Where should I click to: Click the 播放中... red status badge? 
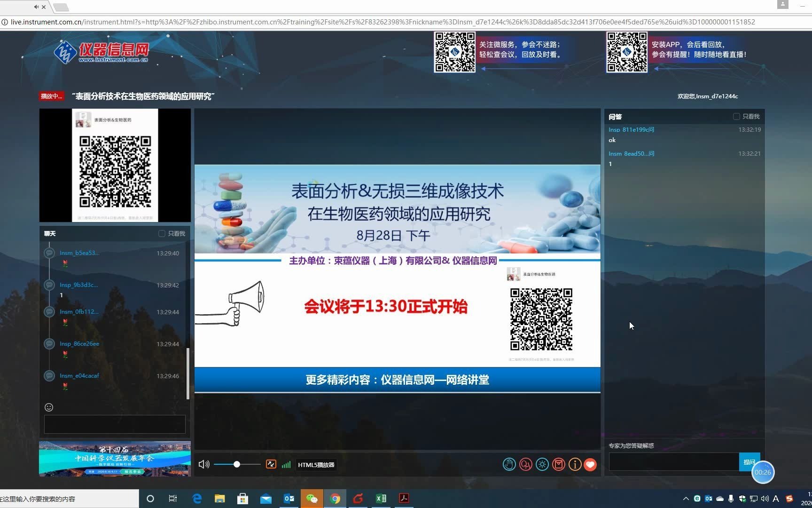pyautogui.click(x=51, y=96)
